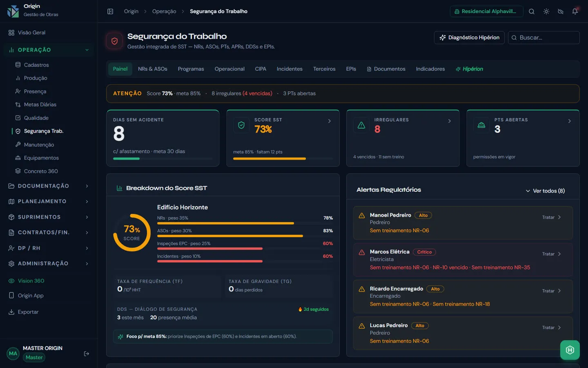Expand the DOCUMENTAÇÃO sidebar section

[x=49, y=186]
